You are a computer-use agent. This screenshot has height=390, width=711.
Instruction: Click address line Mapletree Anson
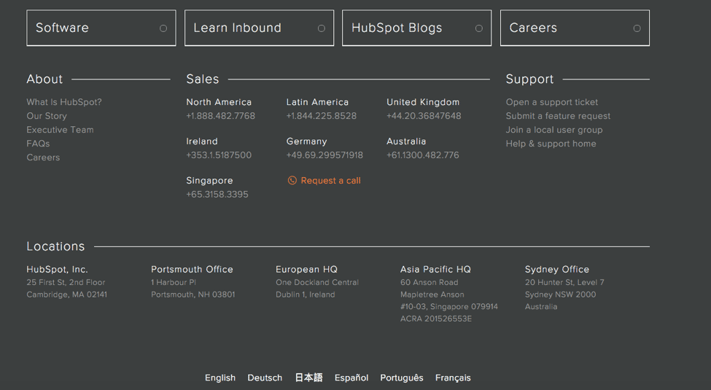click(x=432, y=294)
